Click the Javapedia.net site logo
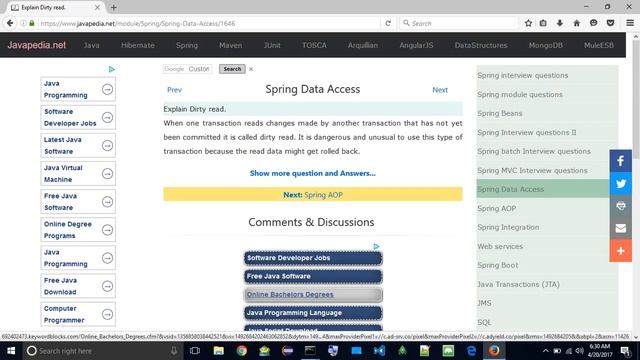The height and width of the screenshot is (360, 640). coord(36,45)
